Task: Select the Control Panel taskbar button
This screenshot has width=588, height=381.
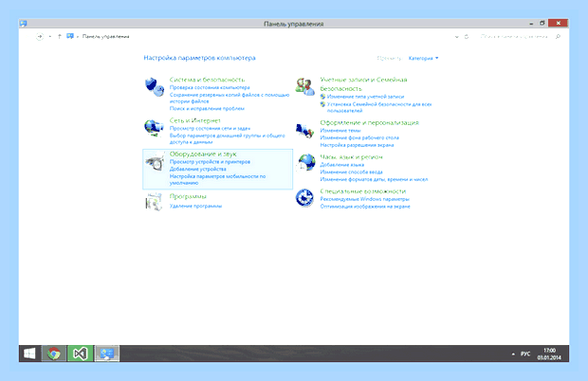Action: pos(107,354)
